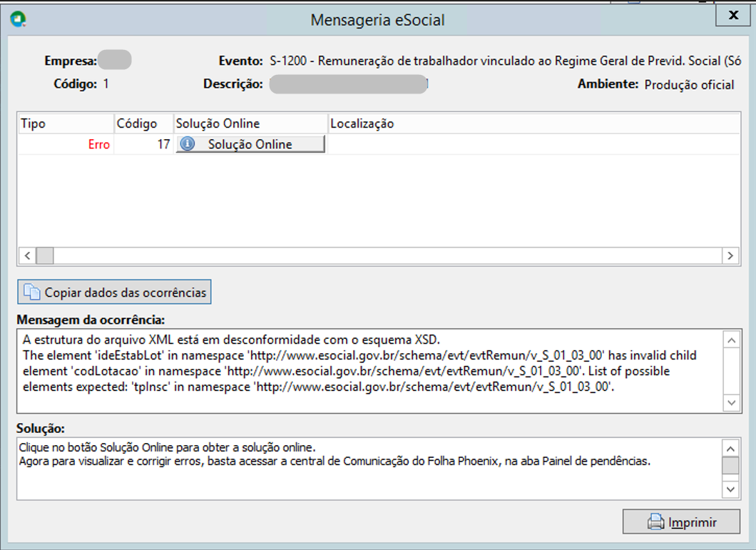Open Solução Online for error 17
This screenshot has width=756, height=550.
point(250,144)
